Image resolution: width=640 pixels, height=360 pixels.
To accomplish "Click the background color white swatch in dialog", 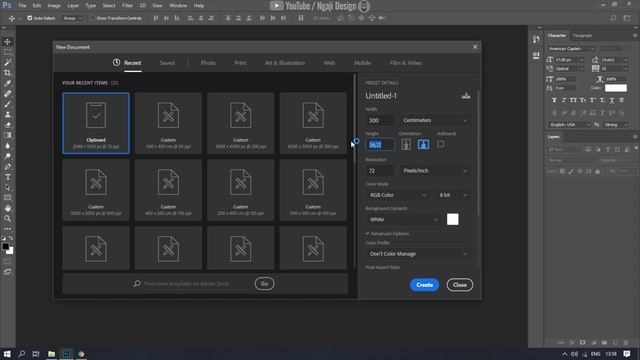I will pos(453,219).
